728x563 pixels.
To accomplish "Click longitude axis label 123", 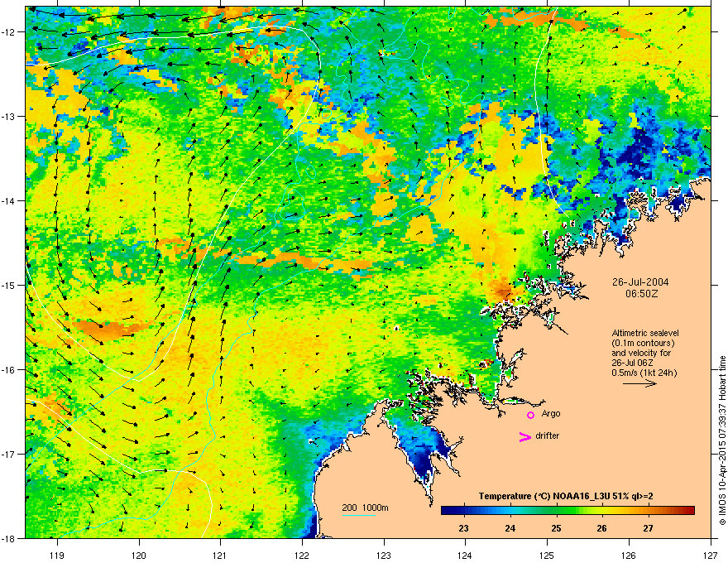I will point(384,555).
